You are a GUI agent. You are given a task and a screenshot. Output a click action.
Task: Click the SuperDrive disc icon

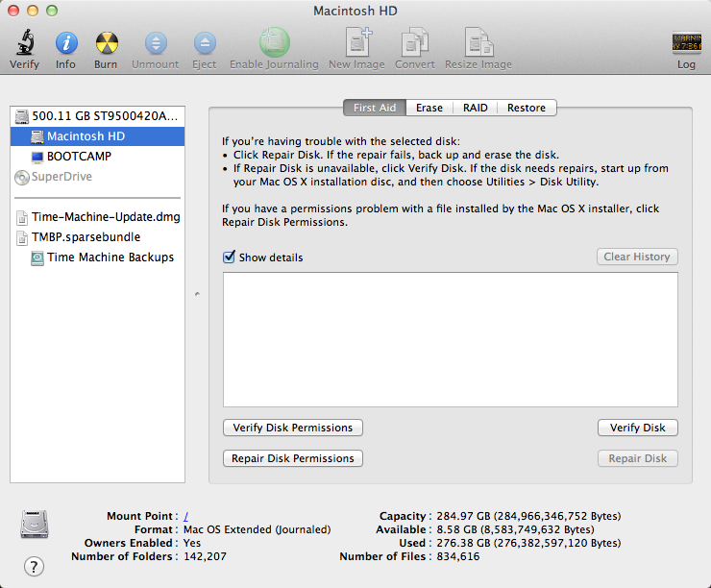[22, 177]
